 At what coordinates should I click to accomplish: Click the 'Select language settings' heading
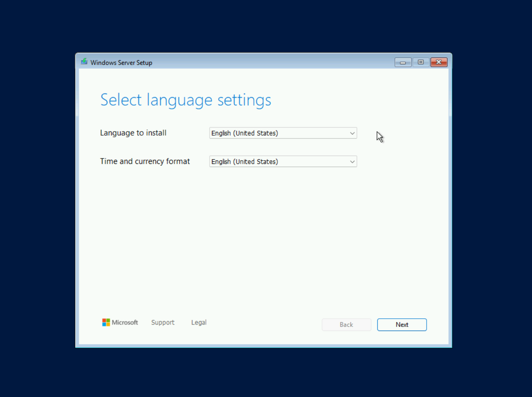pos(186,100)
